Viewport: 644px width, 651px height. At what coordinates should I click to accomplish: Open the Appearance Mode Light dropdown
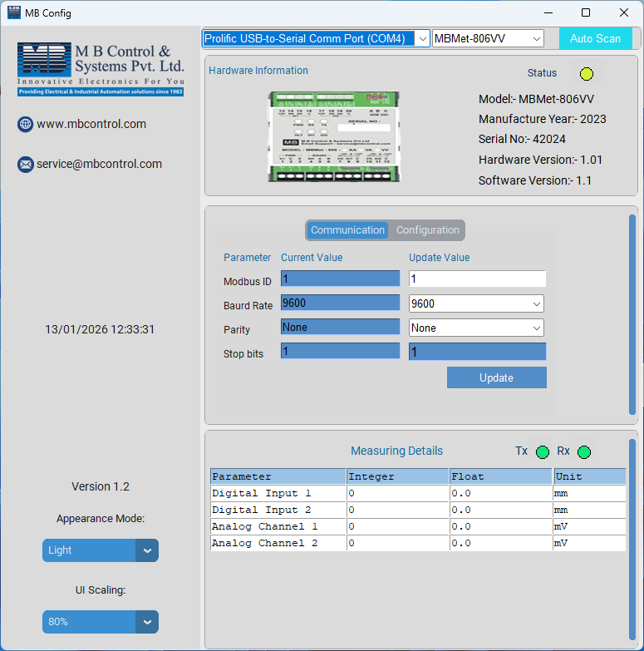click(x=100, y=550)
